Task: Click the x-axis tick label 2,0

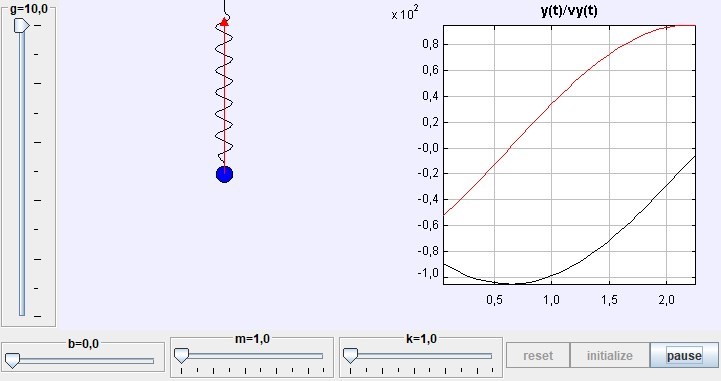Action: pyautogui.click(x=666, y=300)
